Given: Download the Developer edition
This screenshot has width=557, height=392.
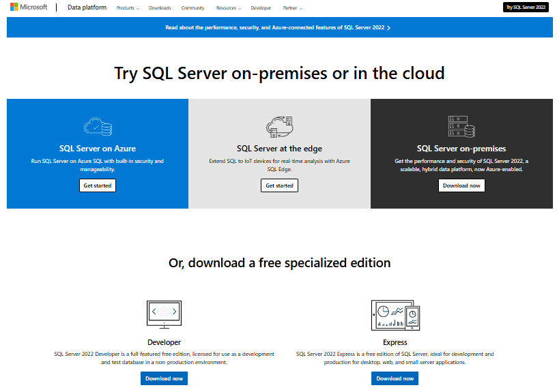Looking at the screenshot, I should tap(164, 378).
